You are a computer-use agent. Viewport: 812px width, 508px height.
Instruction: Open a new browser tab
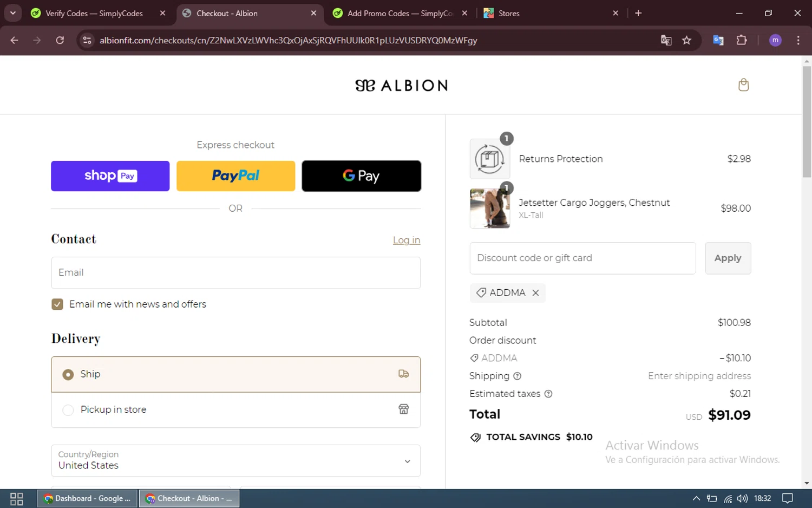[638, 13]
